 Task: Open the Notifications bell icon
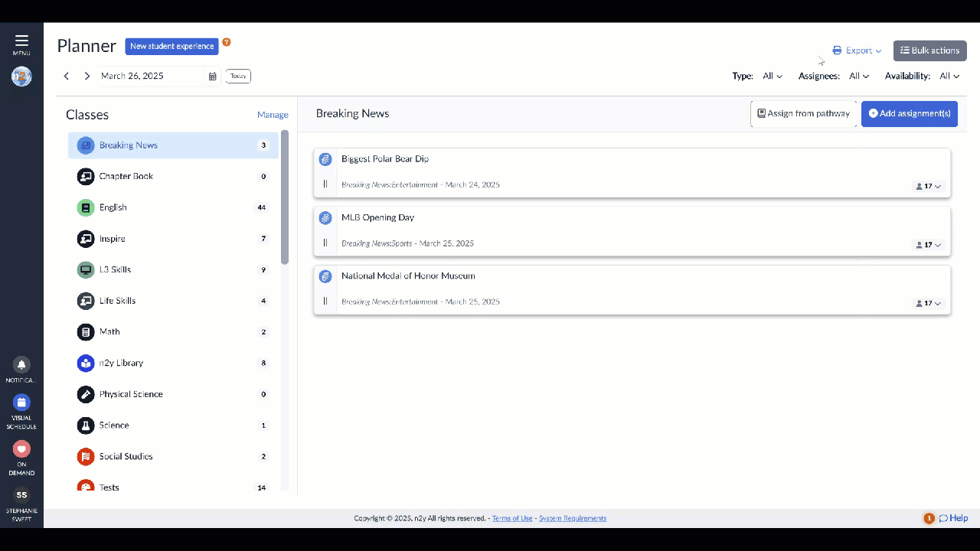pos(21,365)
